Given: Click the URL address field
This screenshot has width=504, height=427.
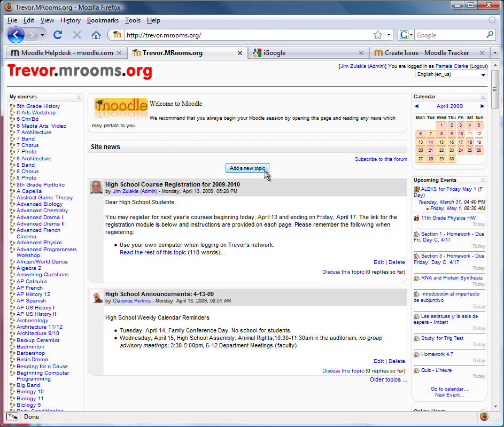Looking at the screenshot, I should pos(247,35).
